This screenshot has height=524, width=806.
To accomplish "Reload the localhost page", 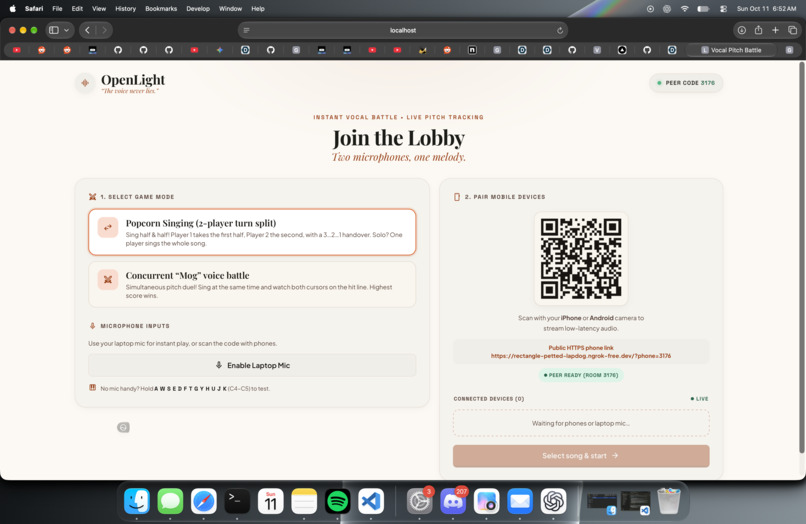I will tap(560, 30).
